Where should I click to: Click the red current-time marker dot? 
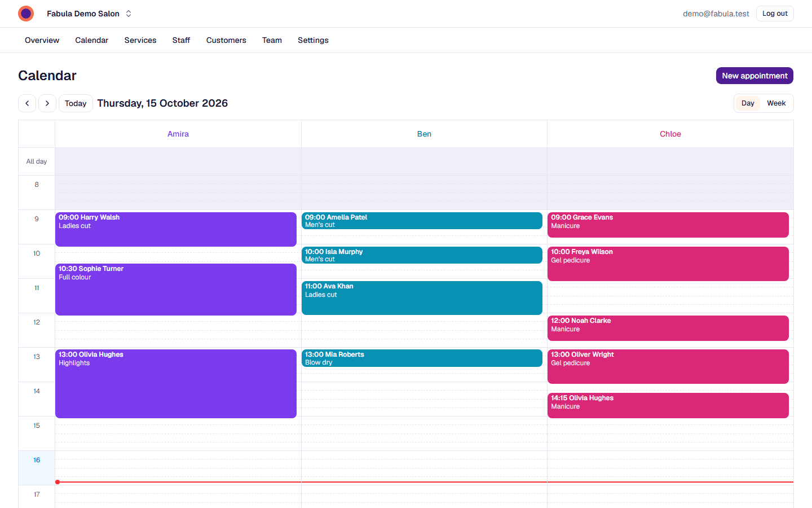point(58,482)
